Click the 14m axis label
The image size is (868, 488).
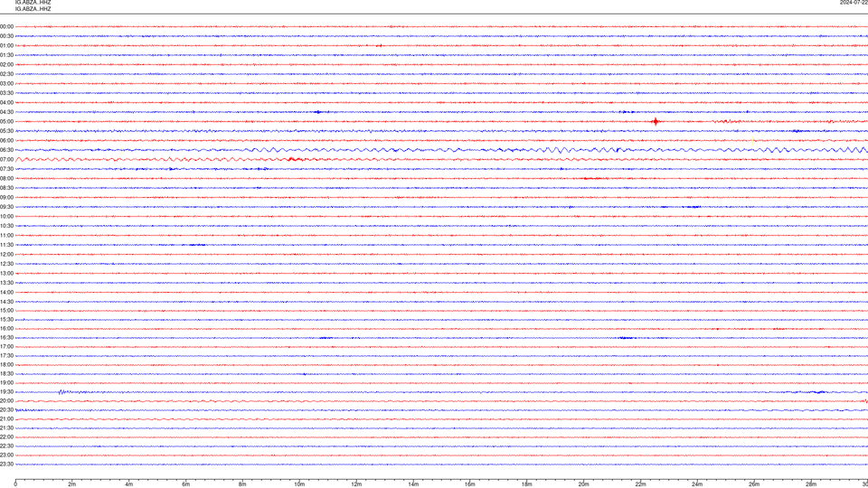point(413,484)
